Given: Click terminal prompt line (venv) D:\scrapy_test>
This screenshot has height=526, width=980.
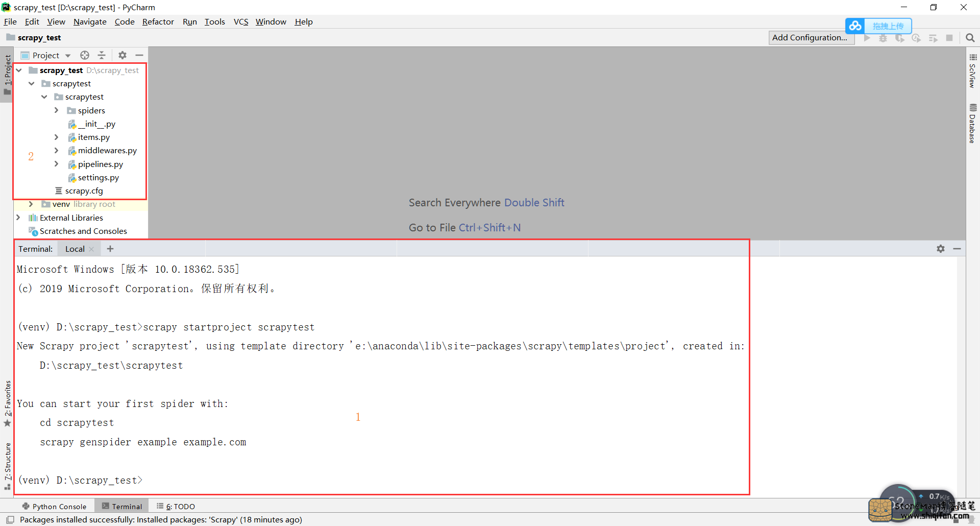Looking at the screenshot, I should pos(80,480).
